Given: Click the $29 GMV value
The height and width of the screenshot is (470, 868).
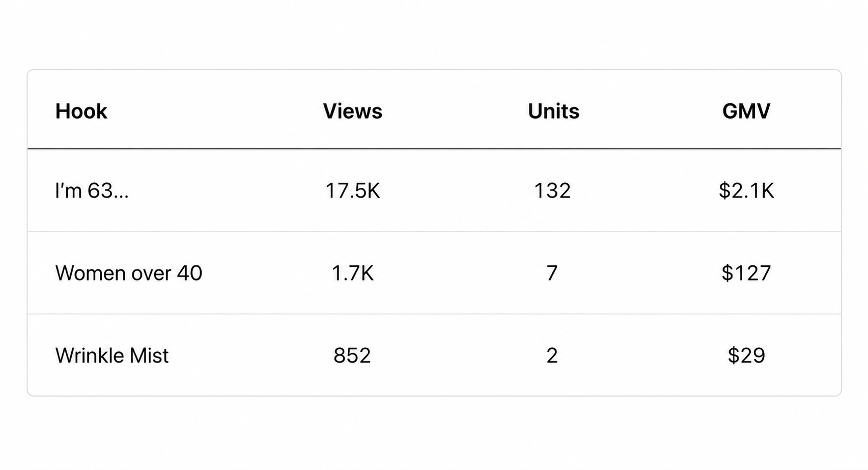Looking at the screenshot, I should click(x=746, y=355).
